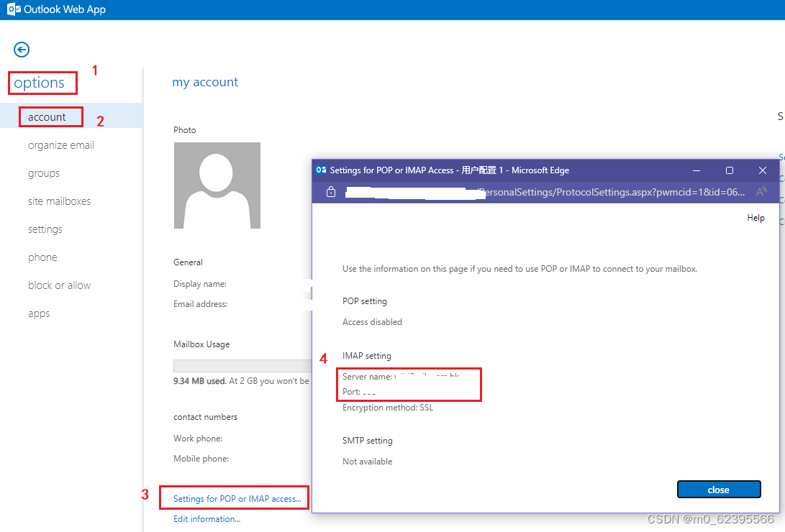Click the Access disabled text
Screen dimensions: 785x532
372,322
